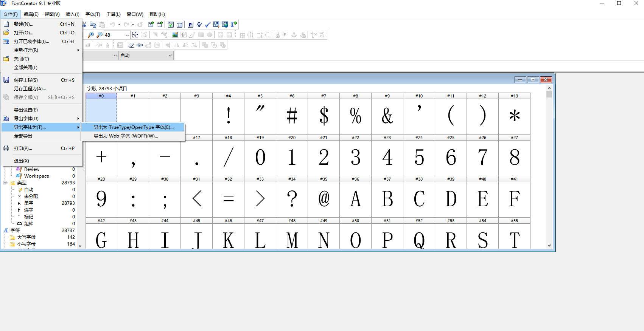Open the 字体(T) menu

[93, 14]
